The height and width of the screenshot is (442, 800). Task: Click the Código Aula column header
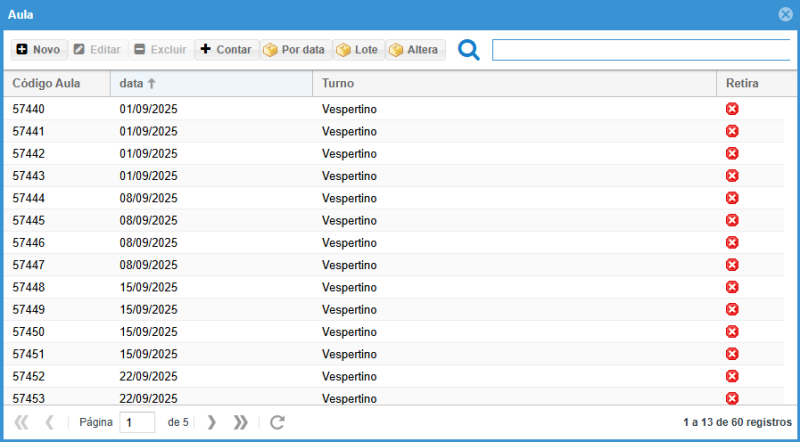[x=56, y=84]
